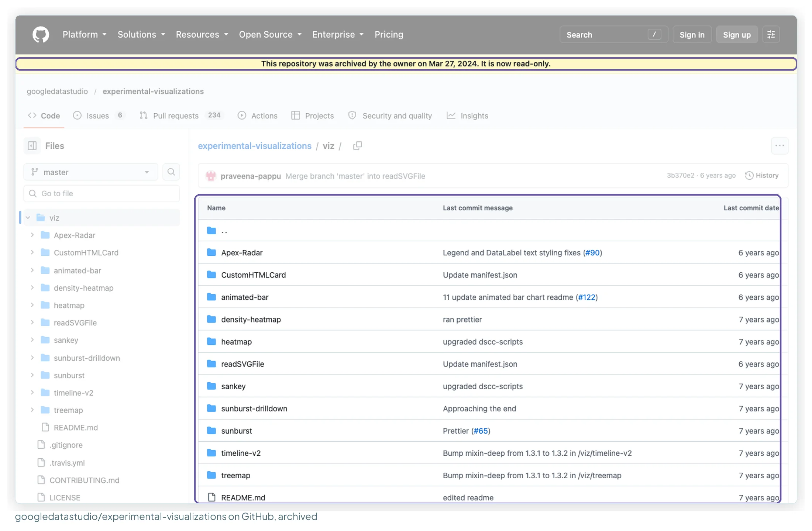Open the master branch selector
Viewport: 812px width, 531px height.
click(91, 172)
